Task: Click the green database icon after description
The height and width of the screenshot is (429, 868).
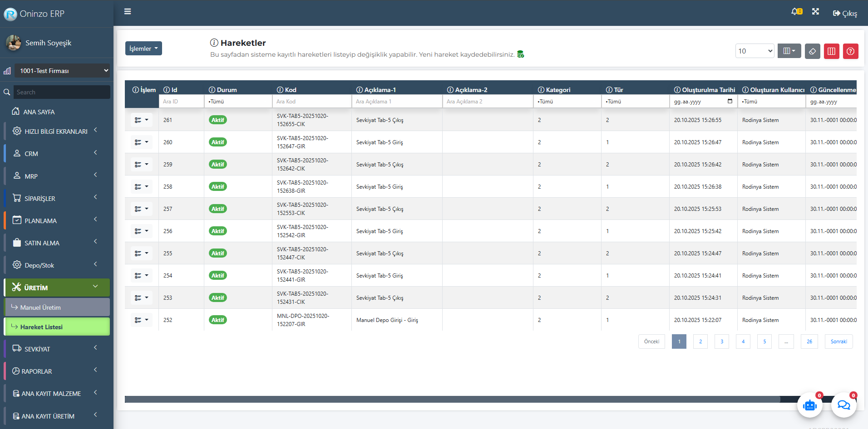Action: [x=521, y=54]
